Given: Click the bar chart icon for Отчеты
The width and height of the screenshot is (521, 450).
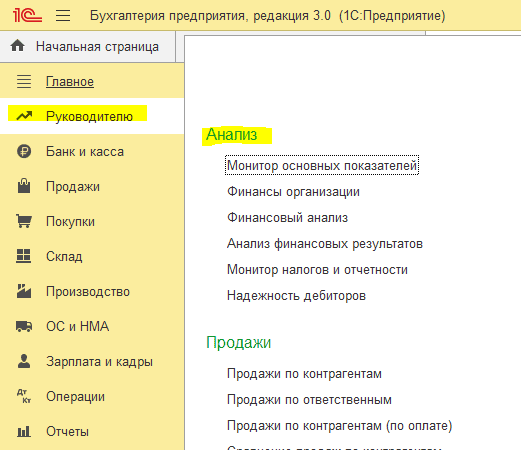Looking at the screenshot, I should tap(24, 432).
